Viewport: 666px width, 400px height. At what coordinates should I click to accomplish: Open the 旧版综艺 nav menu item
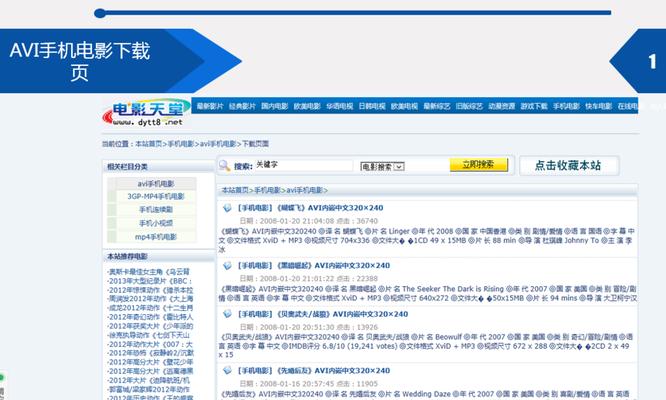coord(469,106)
